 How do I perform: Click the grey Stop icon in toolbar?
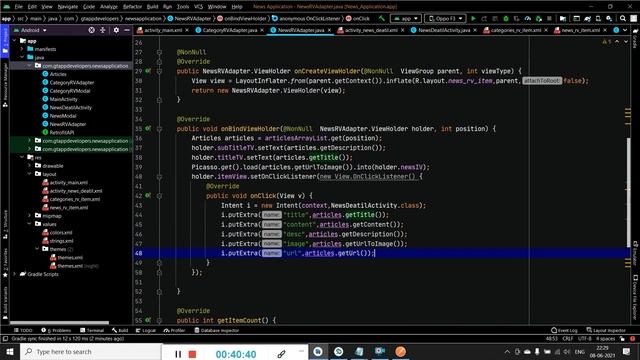549,18
